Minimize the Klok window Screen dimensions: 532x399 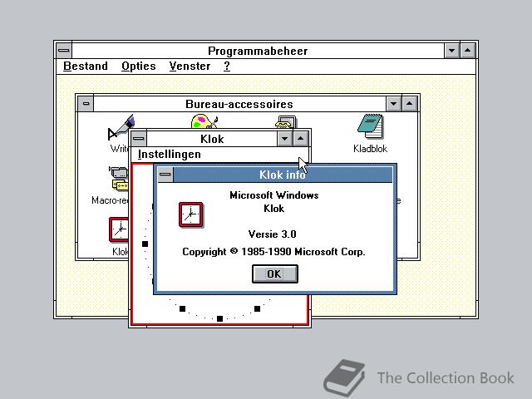[284, 139]
